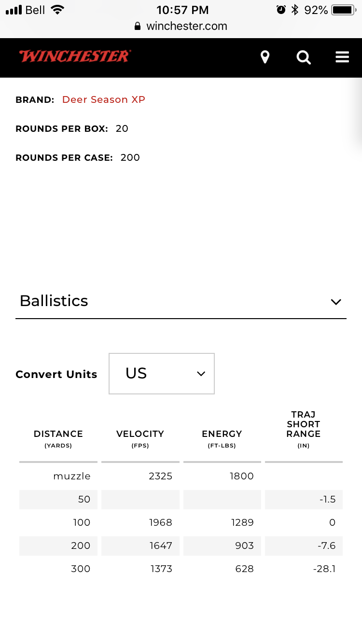This screenshot has width=362, height=644.
Task: Open the Deer Season XP brand link
Action: (x=104, y=99)
